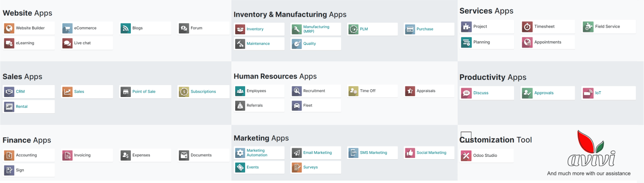
Task: Go to the Email Marketing link
Action: (317, 153)
